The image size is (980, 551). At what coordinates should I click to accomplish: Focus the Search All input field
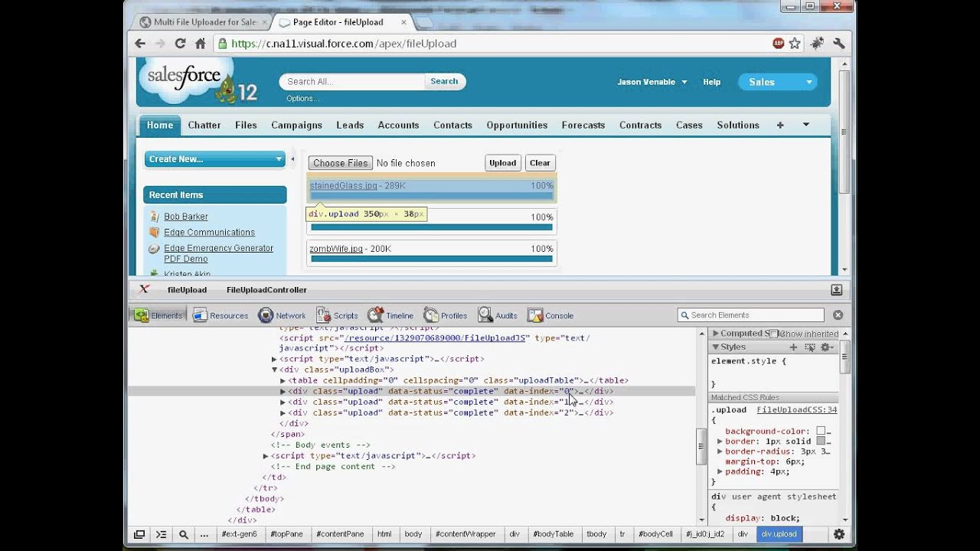[352, 82]
